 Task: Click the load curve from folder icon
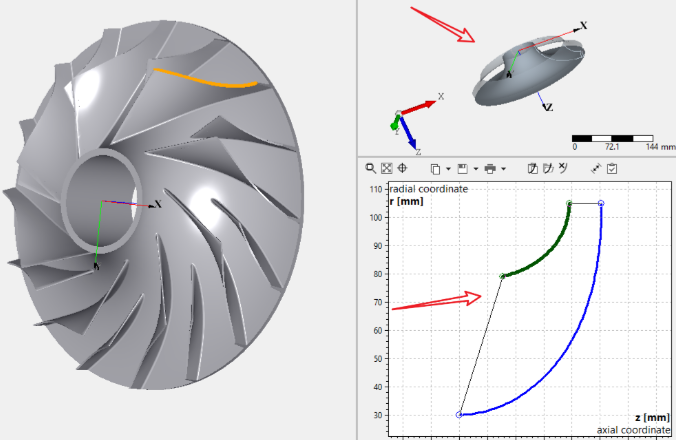[548, 169]
